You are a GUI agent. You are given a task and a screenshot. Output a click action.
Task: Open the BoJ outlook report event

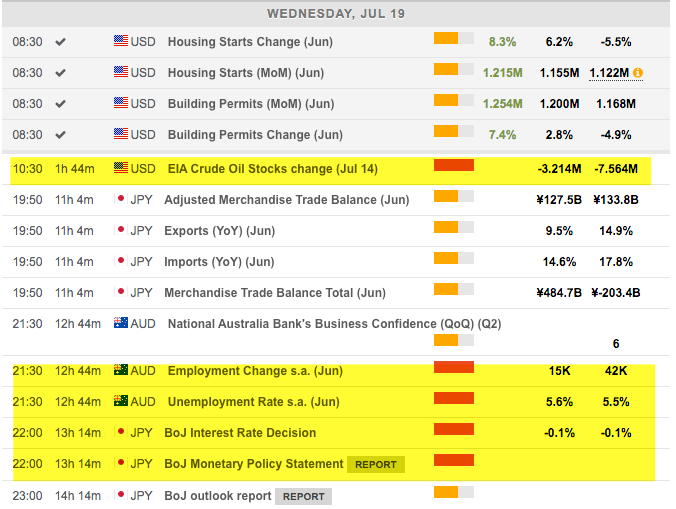pyautogui.click(x=218, y=496)
